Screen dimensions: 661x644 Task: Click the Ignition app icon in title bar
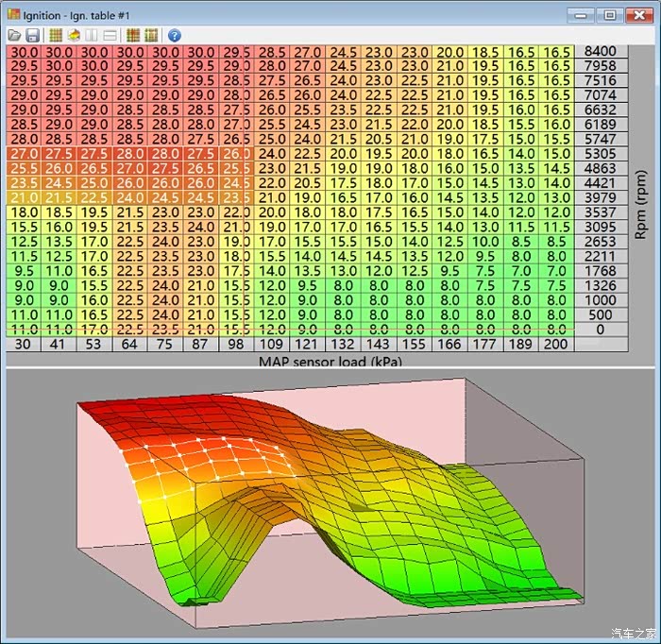13,14
